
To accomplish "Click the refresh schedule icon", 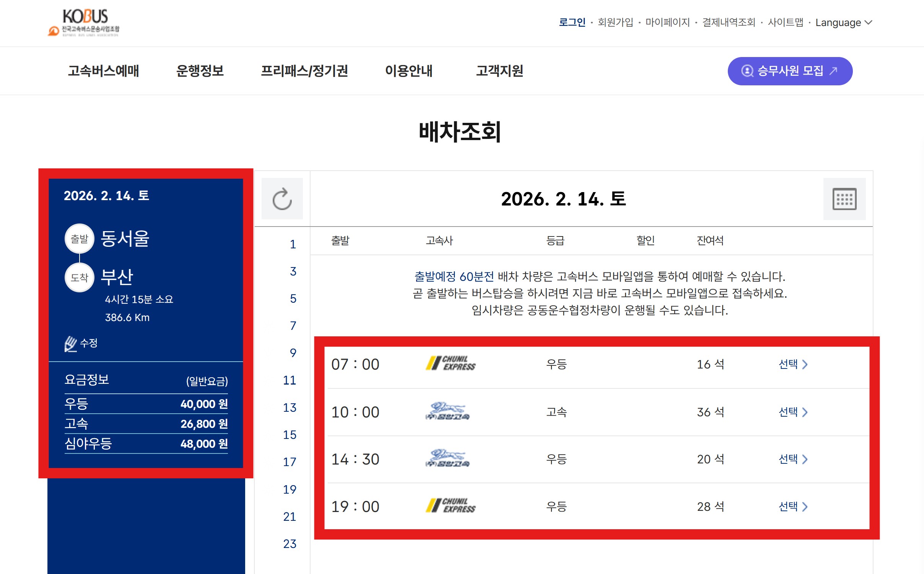I will click(x=282, y=199).
